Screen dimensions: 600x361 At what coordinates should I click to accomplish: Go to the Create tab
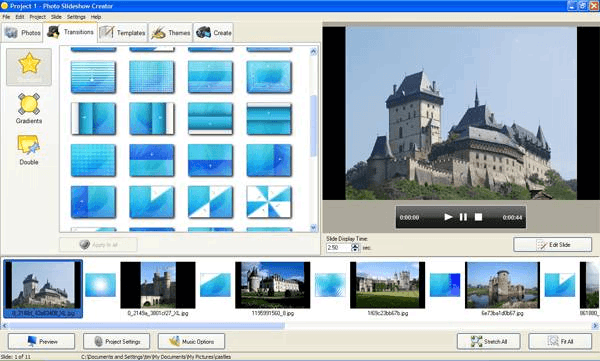point(214,33)
